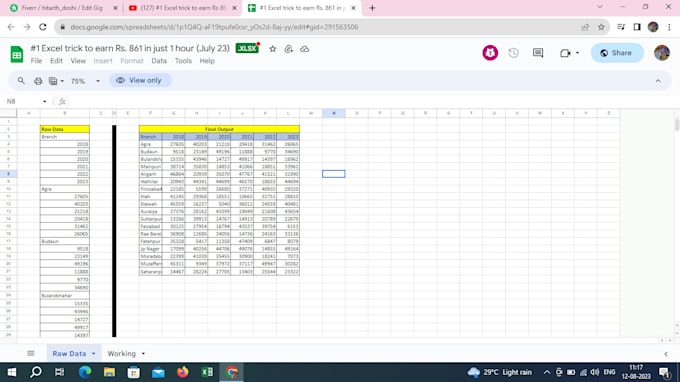Image resolution: width=680 pixels, height=382 pixels.
Task: Click the move-to-folder icon beside the star
Action: coord(288,49)
